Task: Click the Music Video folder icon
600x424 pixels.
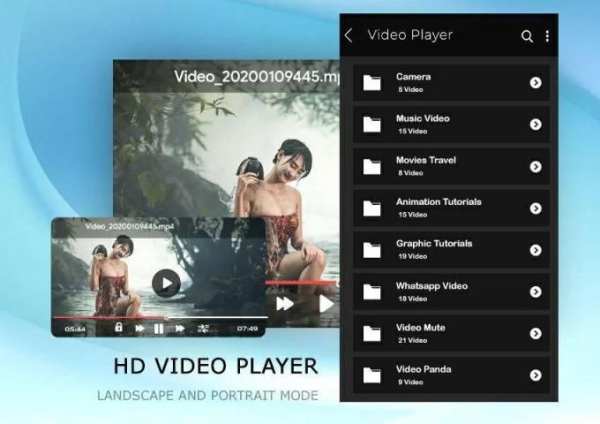Action: click(372, 124)
